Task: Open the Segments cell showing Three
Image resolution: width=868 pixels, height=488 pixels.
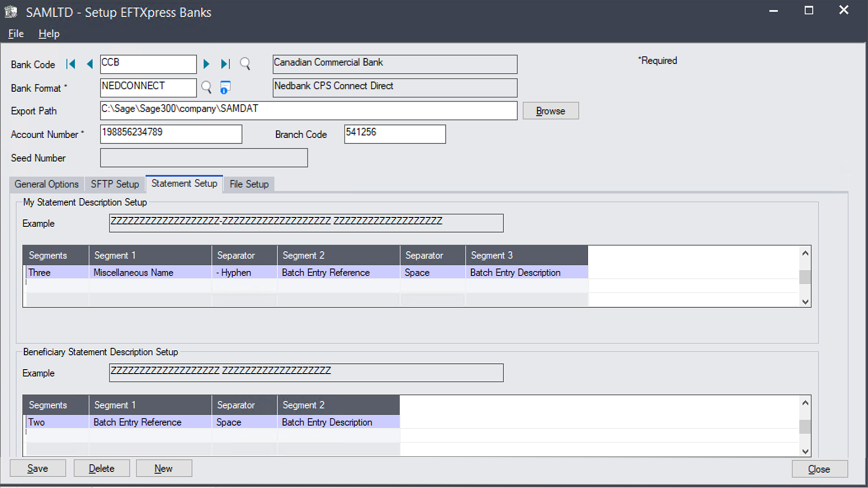Action: point(55,272)
